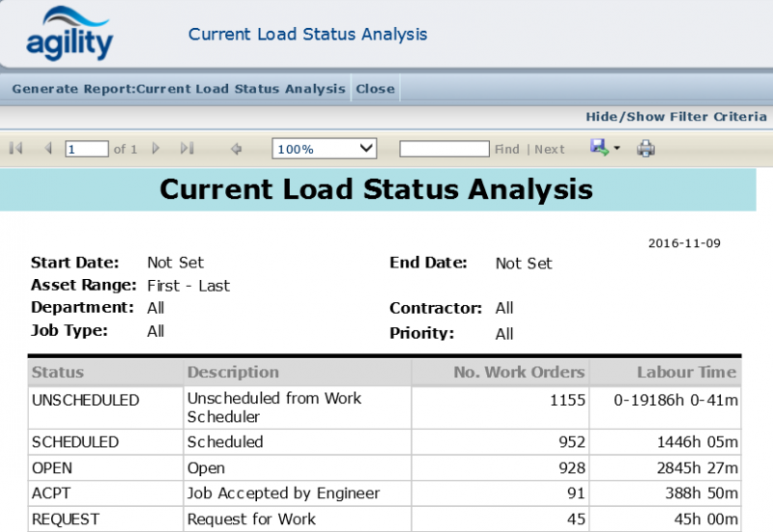Click the Next search link
This screenshot has width=773, height=532.
click(x=549, y=150)
